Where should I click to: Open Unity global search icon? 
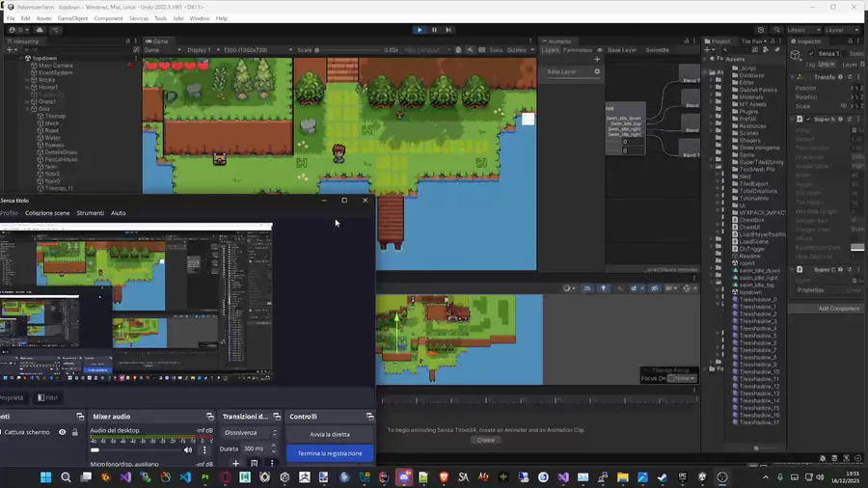click(776, 30)
